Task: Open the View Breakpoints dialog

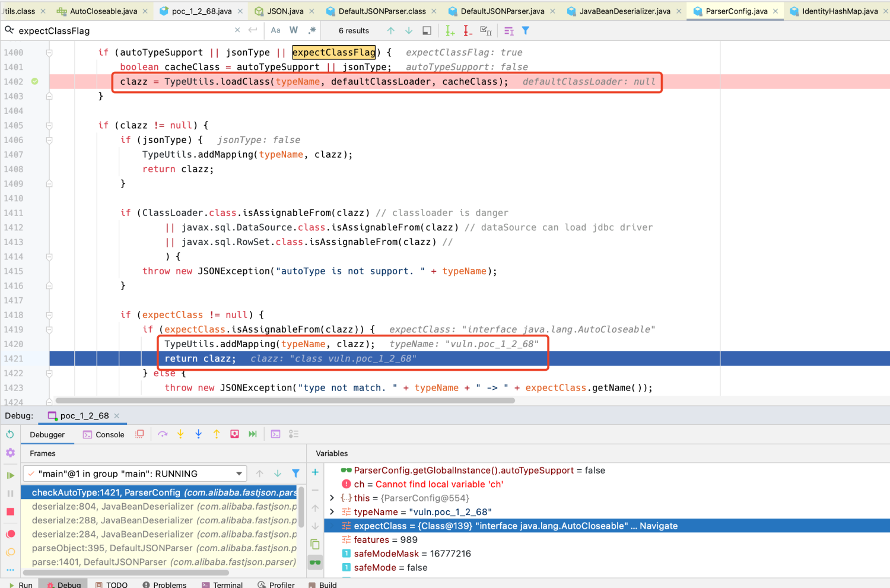Action: 10,534
